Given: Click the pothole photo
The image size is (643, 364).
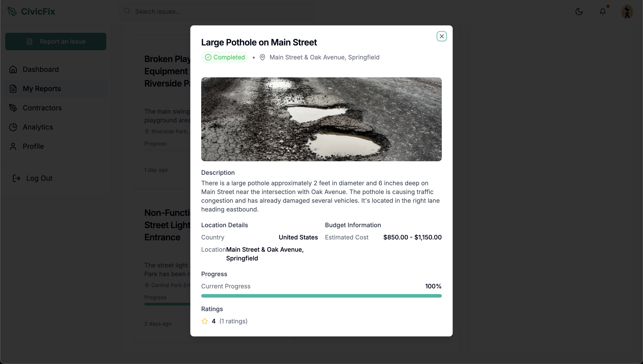Looking at the screenshot, I should [321, 119].
